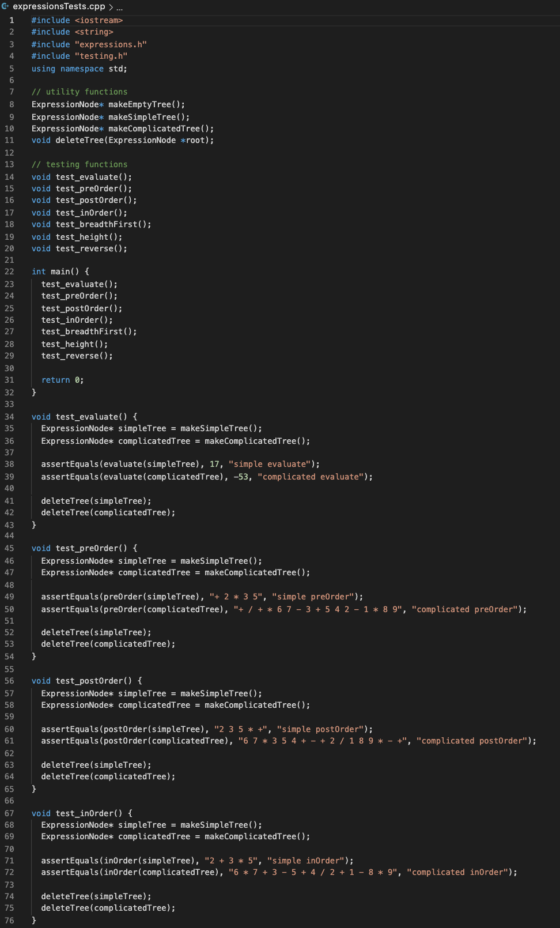Click the makeEmptyTree() declaration on line 8

point(108,104)
